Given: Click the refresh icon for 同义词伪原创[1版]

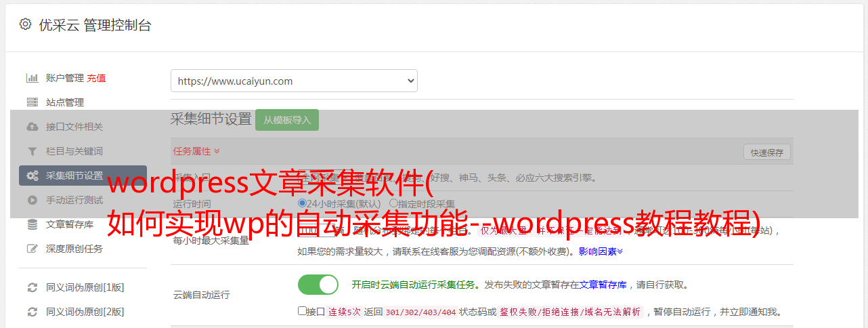Looking at the screenshot, I should click(32, 287).
